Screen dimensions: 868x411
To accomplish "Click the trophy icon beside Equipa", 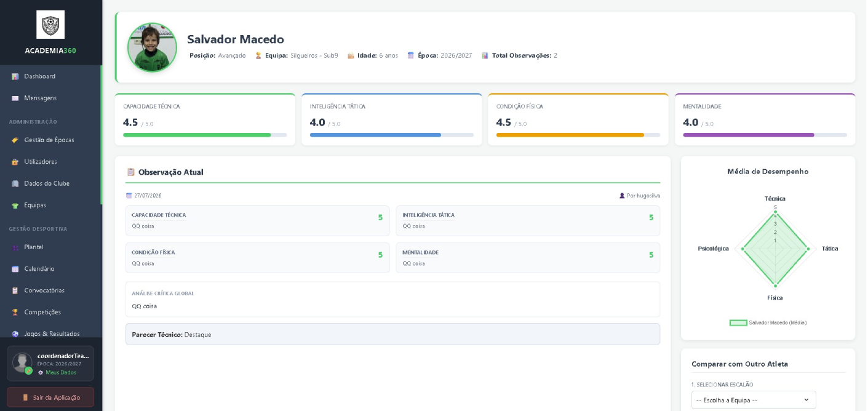I will [258, 55].
